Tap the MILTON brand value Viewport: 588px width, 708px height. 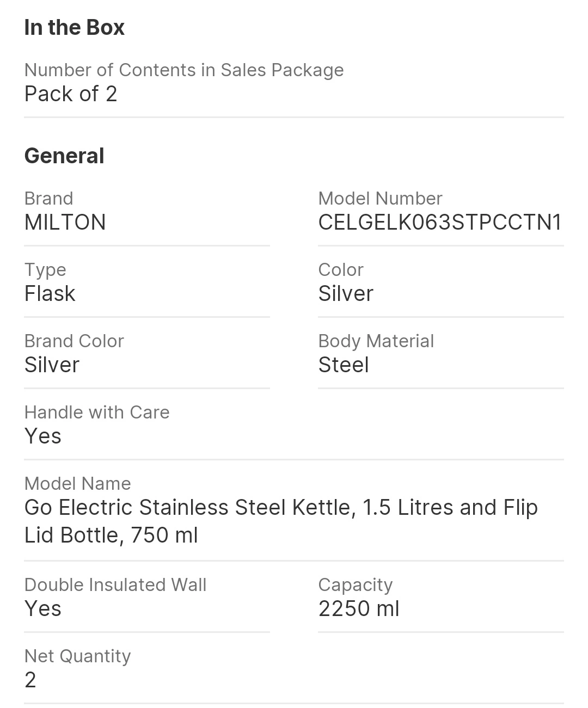65,223
